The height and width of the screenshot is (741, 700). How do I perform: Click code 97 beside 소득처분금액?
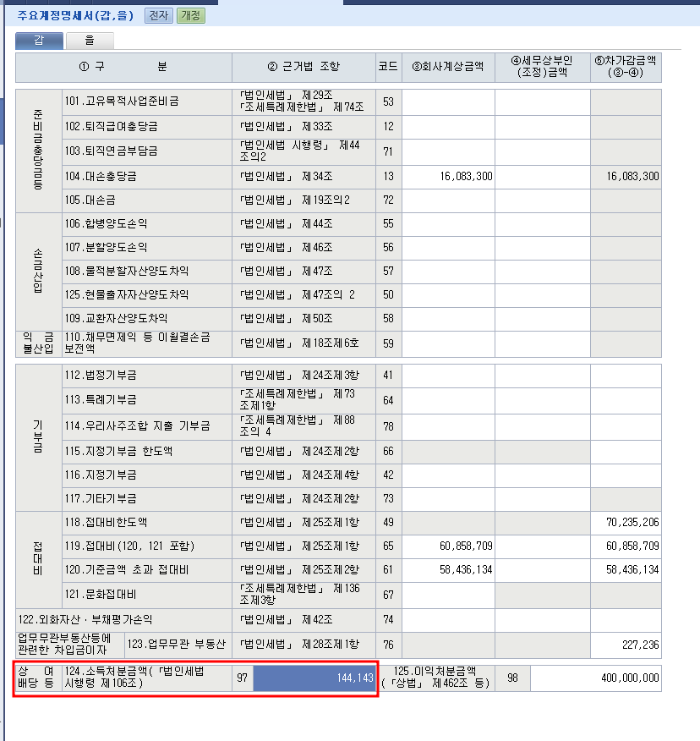(243, 678)
